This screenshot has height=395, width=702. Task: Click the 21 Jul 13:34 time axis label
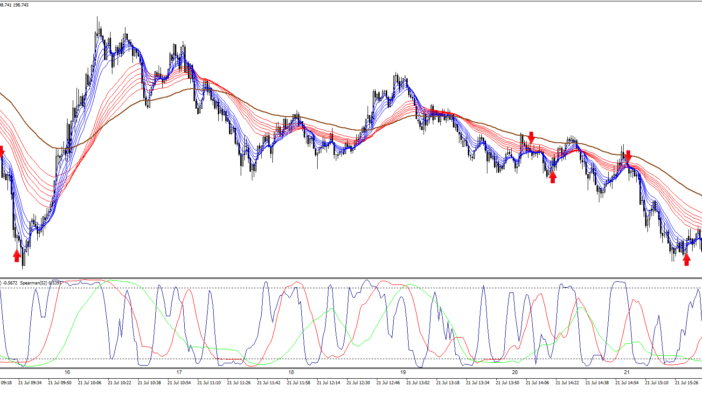[478, 383]
